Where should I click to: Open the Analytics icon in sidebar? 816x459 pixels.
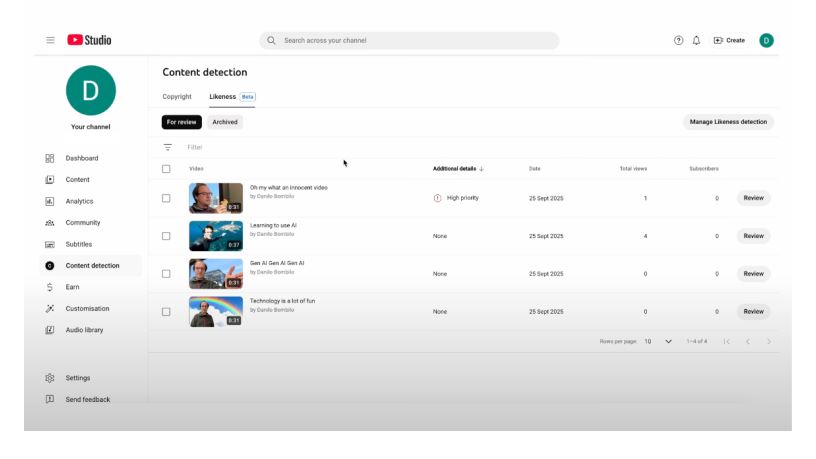coord(49,201)
